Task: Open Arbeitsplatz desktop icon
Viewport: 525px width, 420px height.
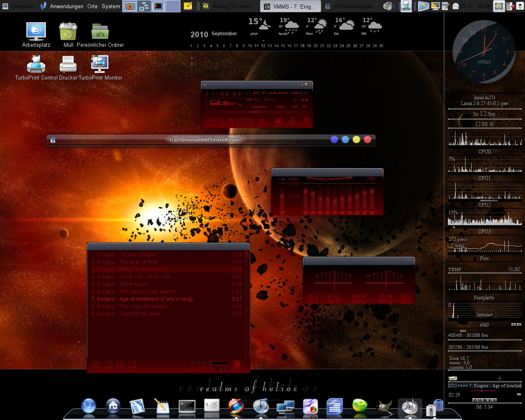Action: (36, 35)
